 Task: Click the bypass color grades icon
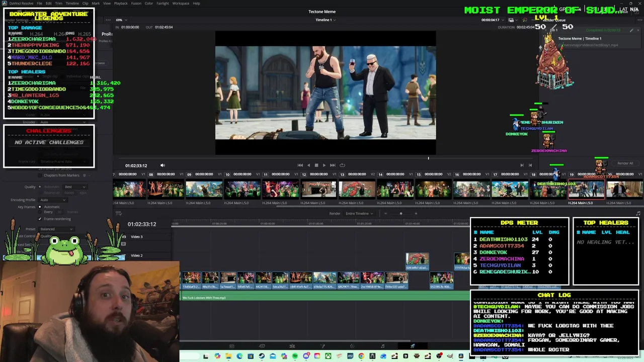tap(525, 20)
